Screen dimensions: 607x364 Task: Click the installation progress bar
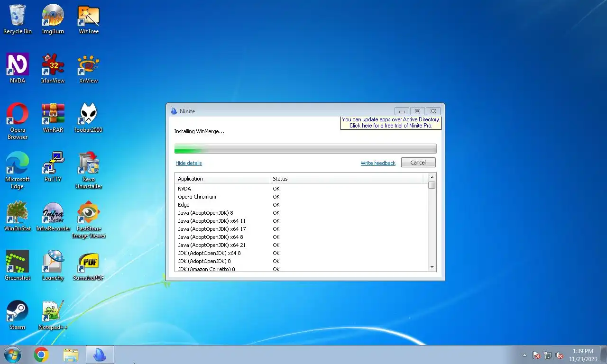point(305,149)
